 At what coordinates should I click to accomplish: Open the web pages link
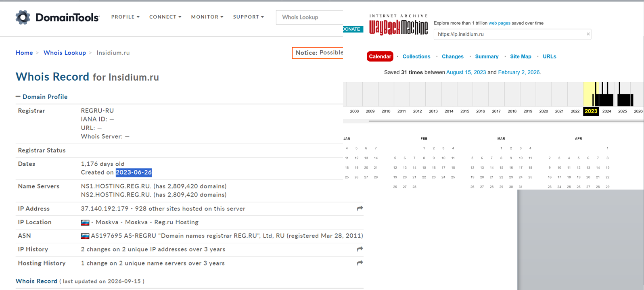500,23
